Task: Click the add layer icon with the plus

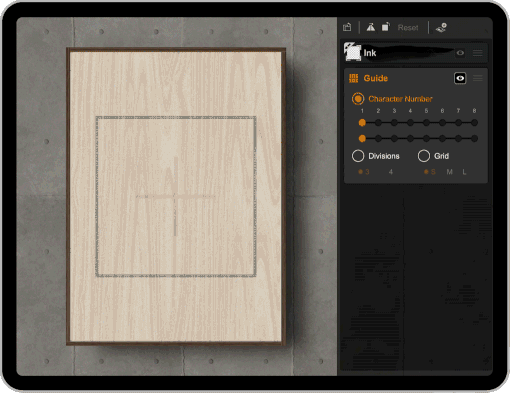Action: (441, 27)
